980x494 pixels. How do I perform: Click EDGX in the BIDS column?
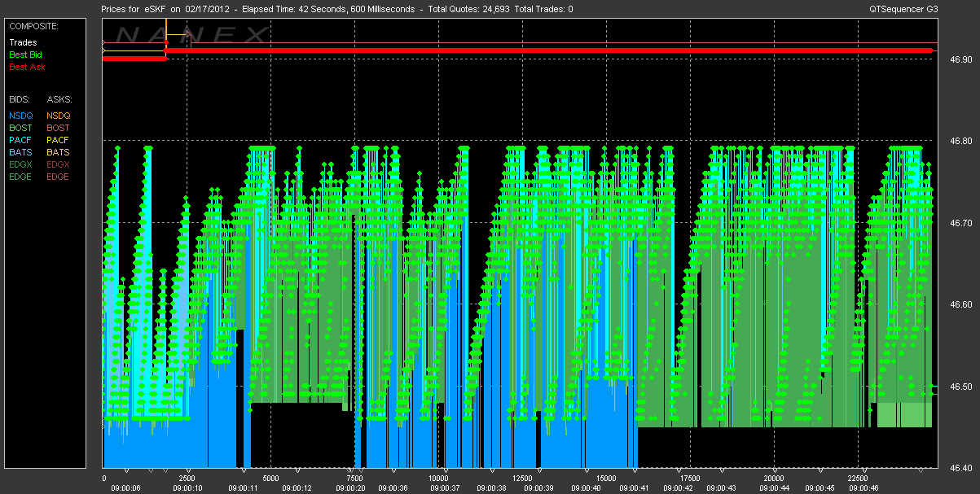[21, 164]
